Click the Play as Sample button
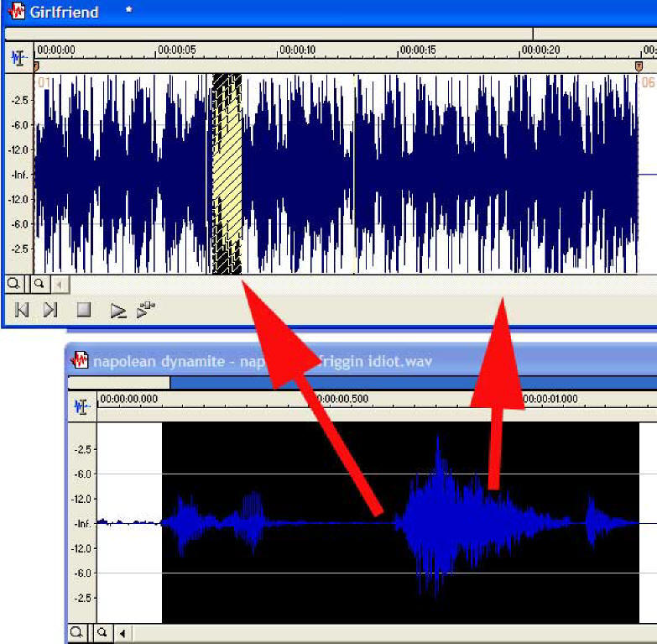Screen dimensions: 657x644 [146, 310]
